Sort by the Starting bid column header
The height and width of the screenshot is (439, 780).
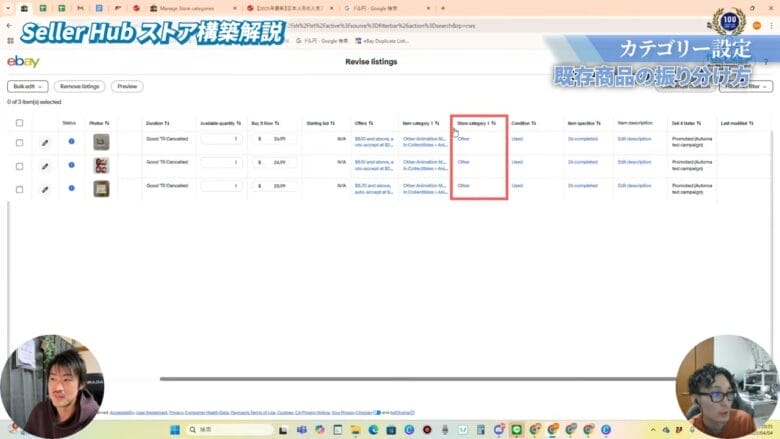point(320,123)
